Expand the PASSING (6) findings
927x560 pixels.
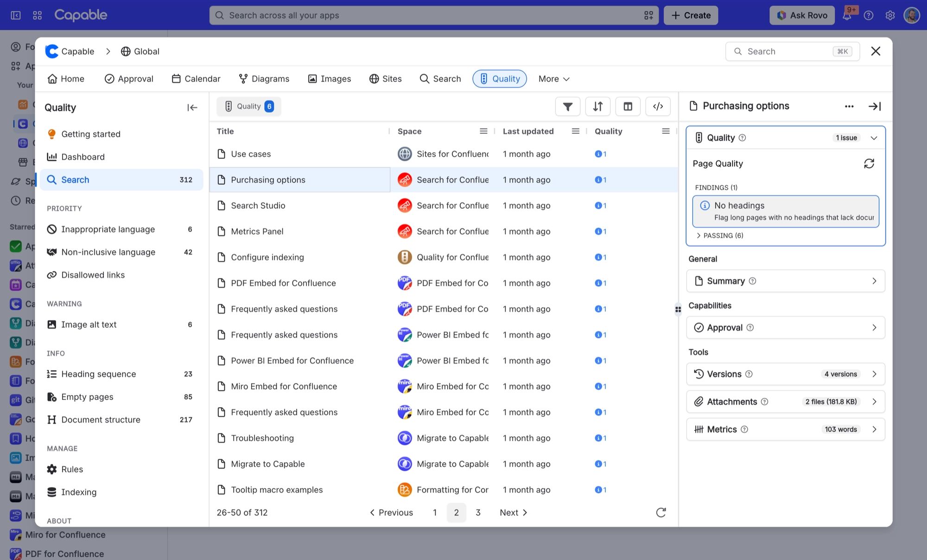tap(720, 235)
